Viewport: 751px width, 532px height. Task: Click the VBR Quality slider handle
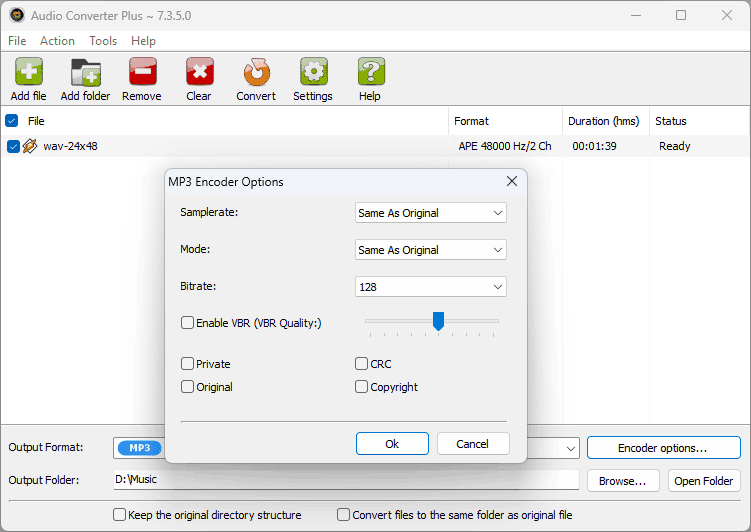438,321
